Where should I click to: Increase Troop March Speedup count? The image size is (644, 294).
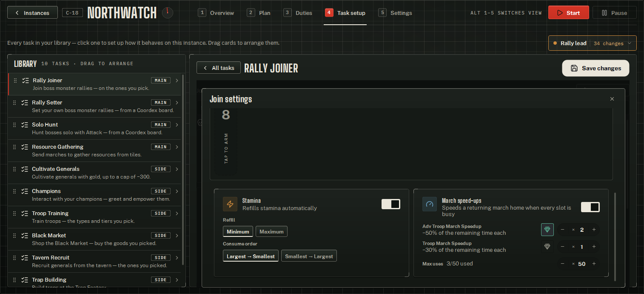(x=594, y=247)
